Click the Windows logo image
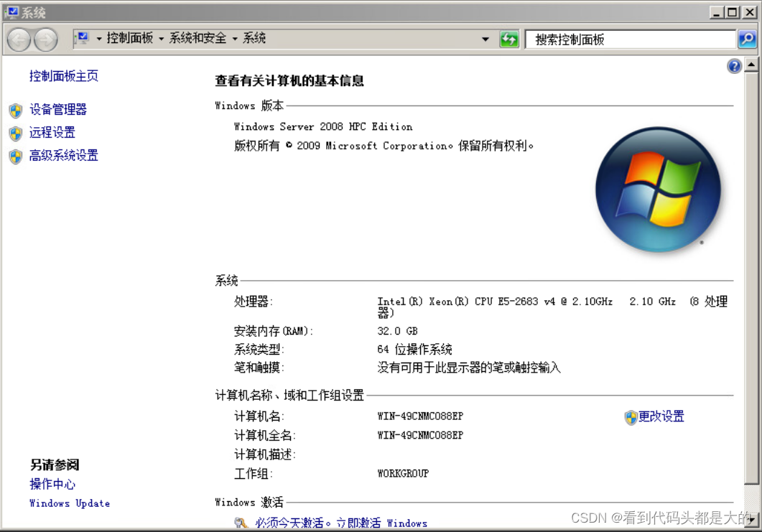 pos(658,189)
